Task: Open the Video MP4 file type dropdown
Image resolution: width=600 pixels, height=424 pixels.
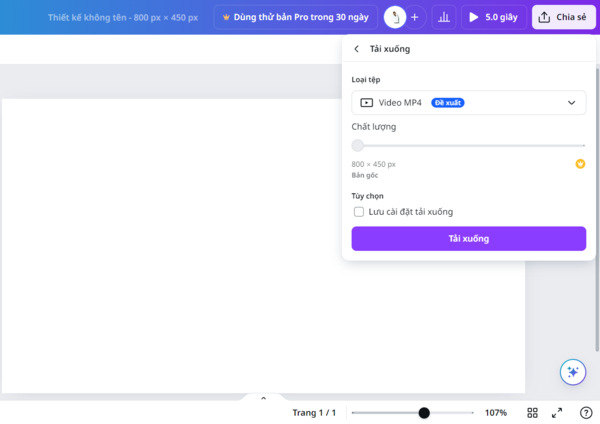Action: tap(468, 103)
